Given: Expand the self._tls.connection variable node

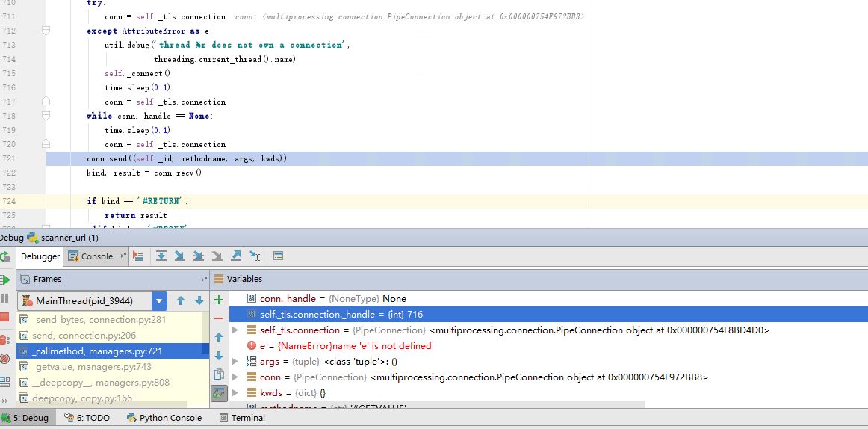Looking at the screenshot, I should [x=235, y=330].
